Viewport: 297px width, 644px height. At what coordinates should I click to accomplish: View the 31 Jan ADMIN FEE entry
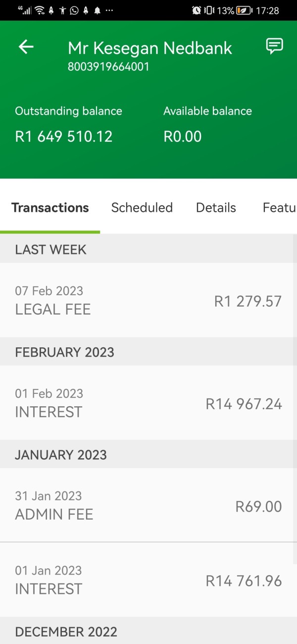(148, 506)
